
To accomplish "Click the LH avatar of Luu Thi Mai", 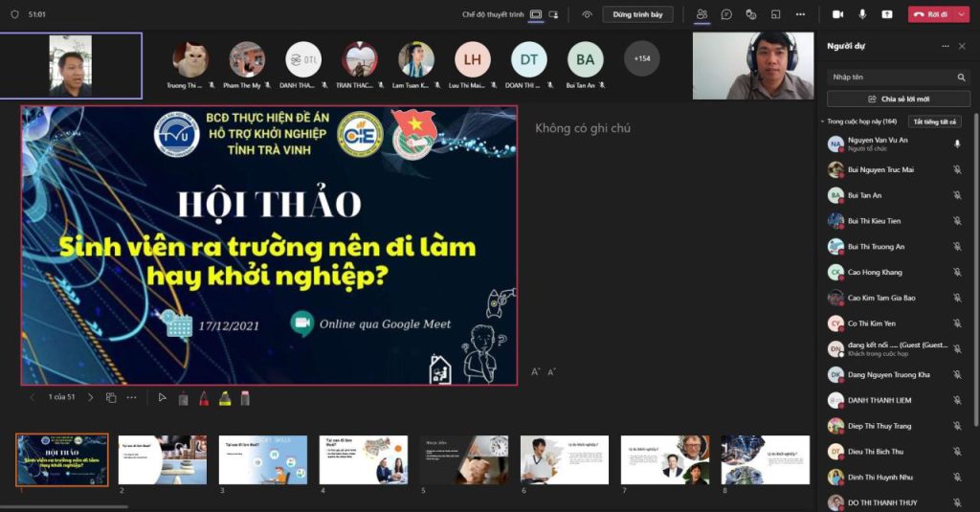I will click(473, 59).
